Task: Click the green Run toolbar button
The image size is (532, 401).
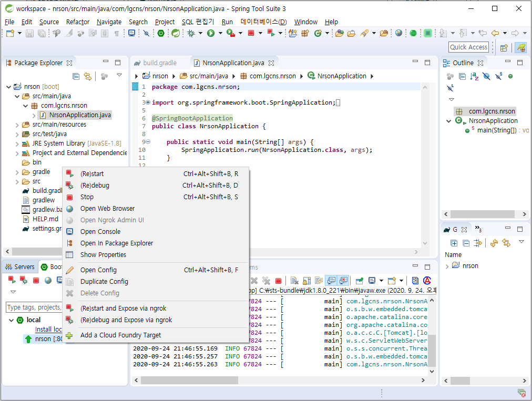Action: coord(211,33)
